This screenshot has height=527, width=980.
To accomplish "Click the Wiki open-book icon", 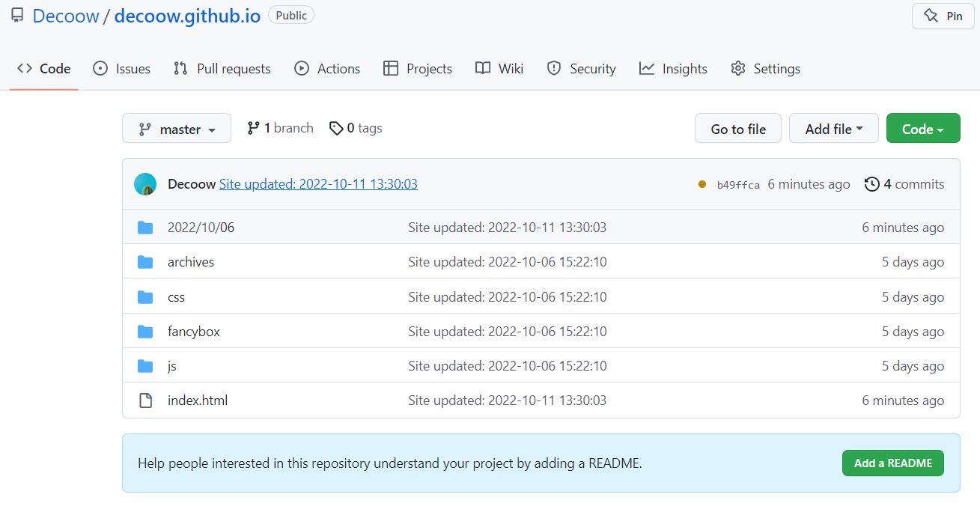I will click(483, 68).
